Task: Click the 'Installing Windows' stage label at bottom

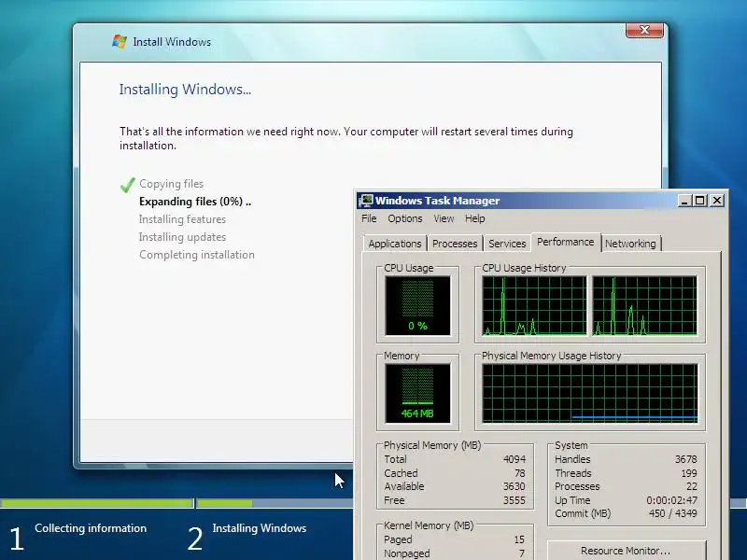Action: click(260, 528)
